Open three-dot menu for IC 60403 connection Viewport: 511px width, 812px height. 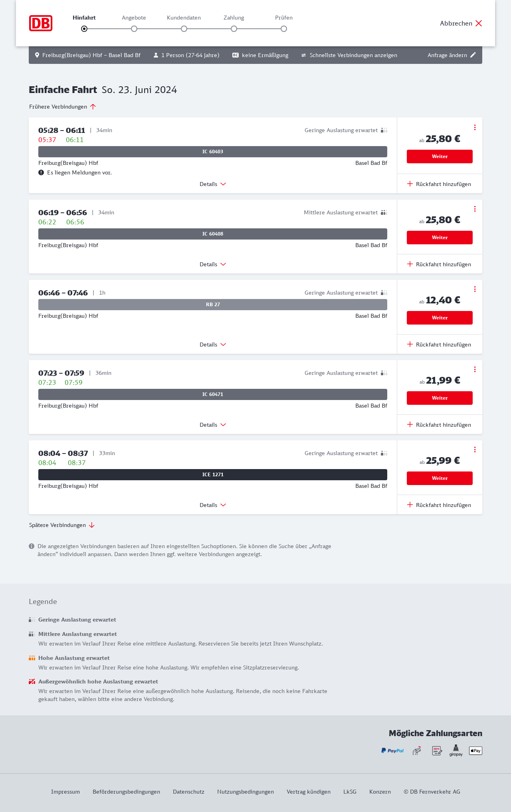point(475,127)
